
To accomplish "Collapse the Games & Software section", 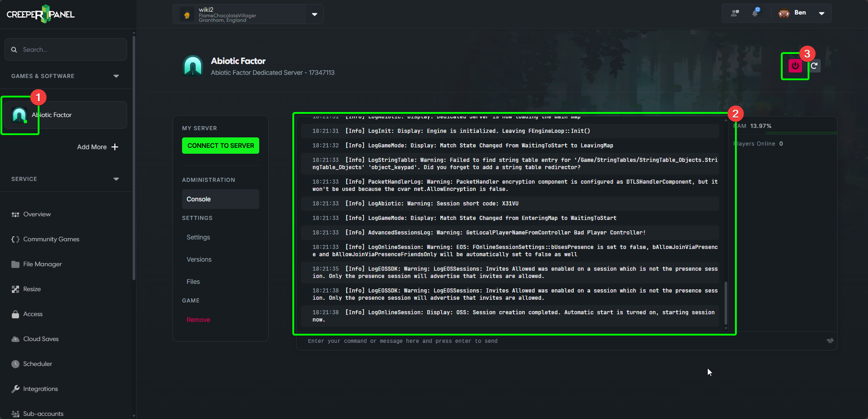I will (116, 76).
